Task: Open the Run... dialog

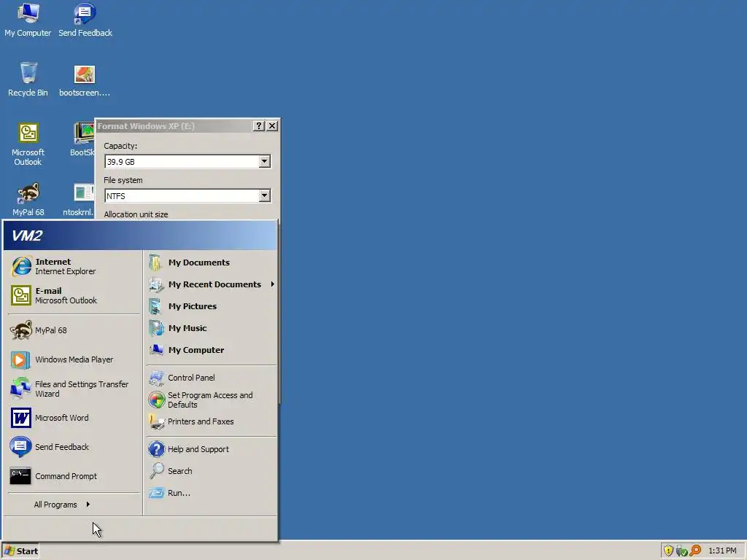Action: (211, 493)
